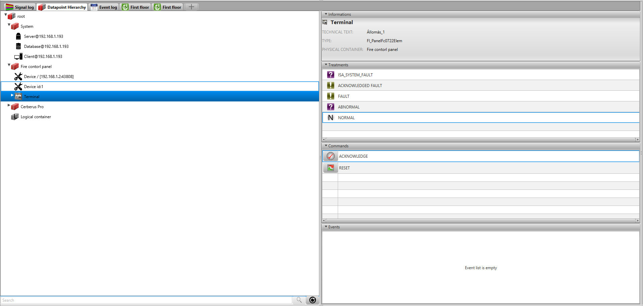Add a new tab with plus button
644x306 pixels.
(191, 7)
